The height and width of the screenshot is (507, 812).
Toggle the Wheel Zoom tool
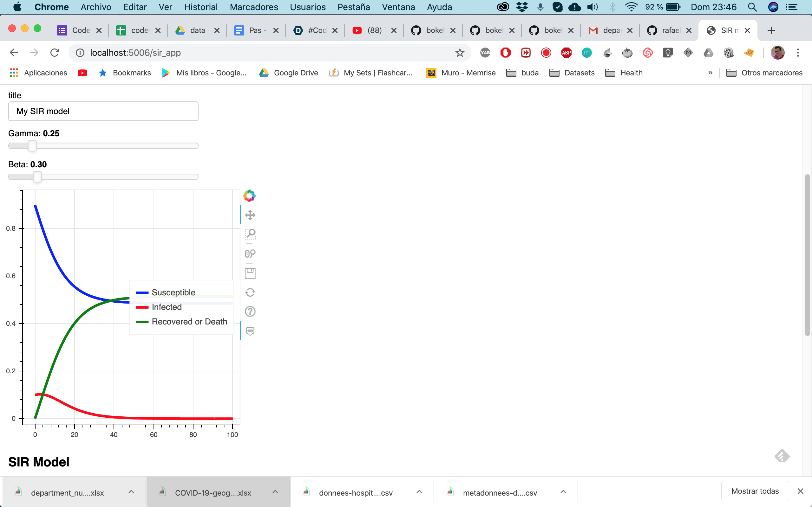click(x=250, y=253)
